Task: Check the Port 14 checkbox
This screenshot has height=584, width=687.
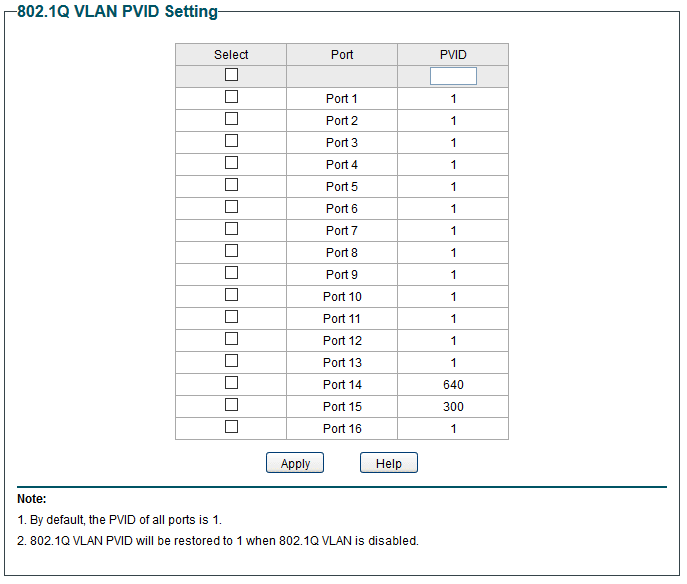Action: click(231, 383)
